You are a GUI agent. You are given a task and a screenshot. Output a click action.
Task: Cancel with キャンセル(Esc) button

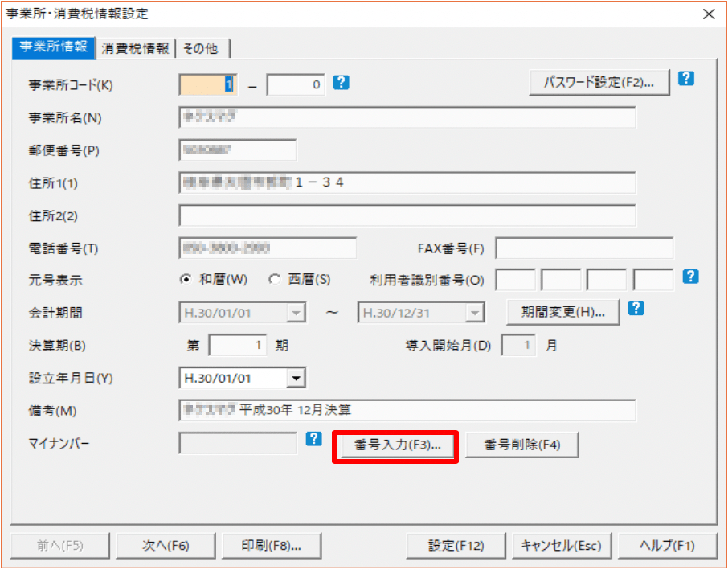[562, 545]
